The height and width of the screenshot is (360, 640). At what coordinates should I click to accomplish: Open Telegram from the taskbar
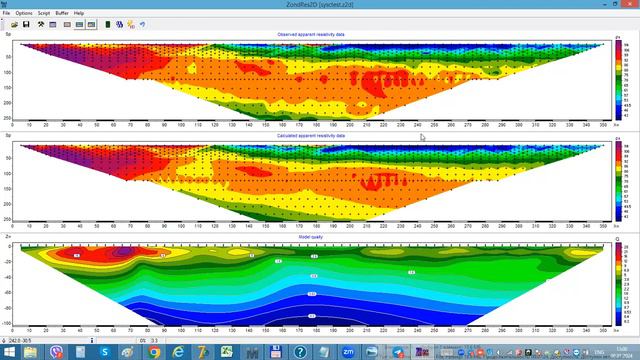(x=398, y=352)
